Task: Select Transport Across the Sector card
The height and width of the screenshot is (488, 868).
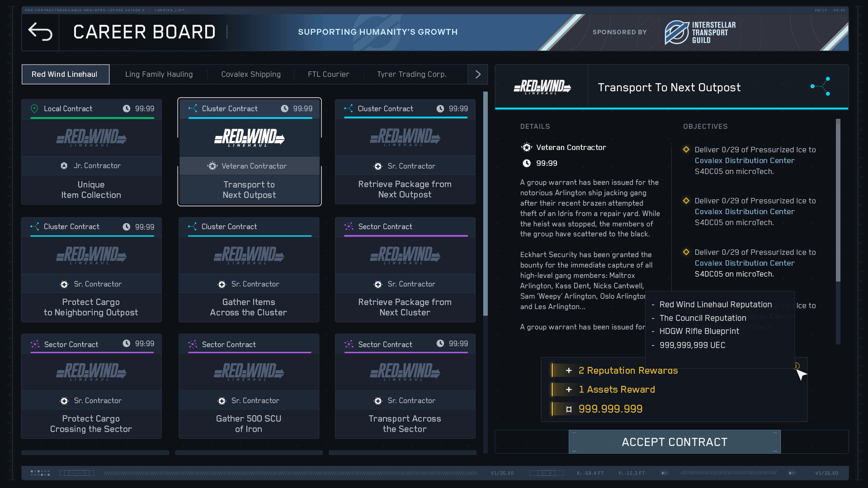Action: (x=405, y=386)
